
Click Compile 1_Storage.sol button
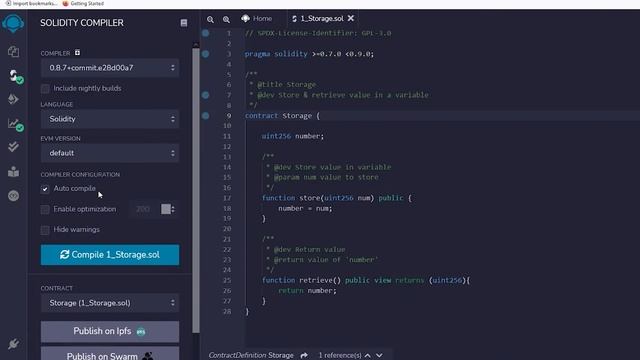point(110,255)
